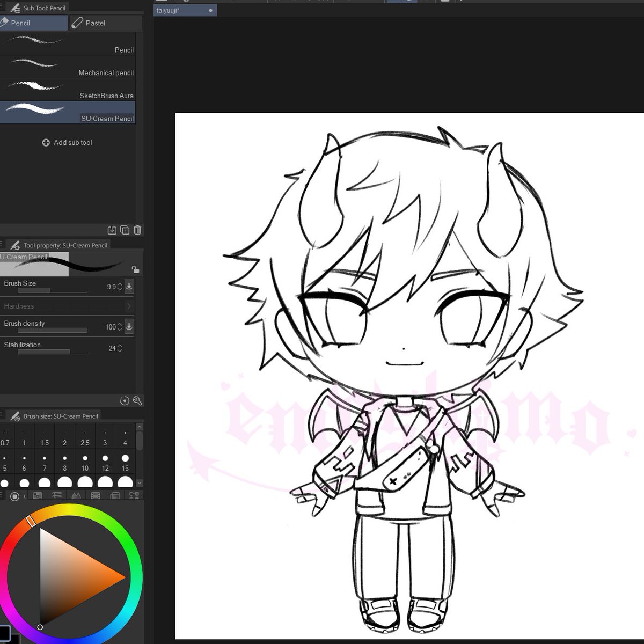This screenshot has height=644, width=644.
Task: Open the Color Slider palette tab
Action: point(57,496)
